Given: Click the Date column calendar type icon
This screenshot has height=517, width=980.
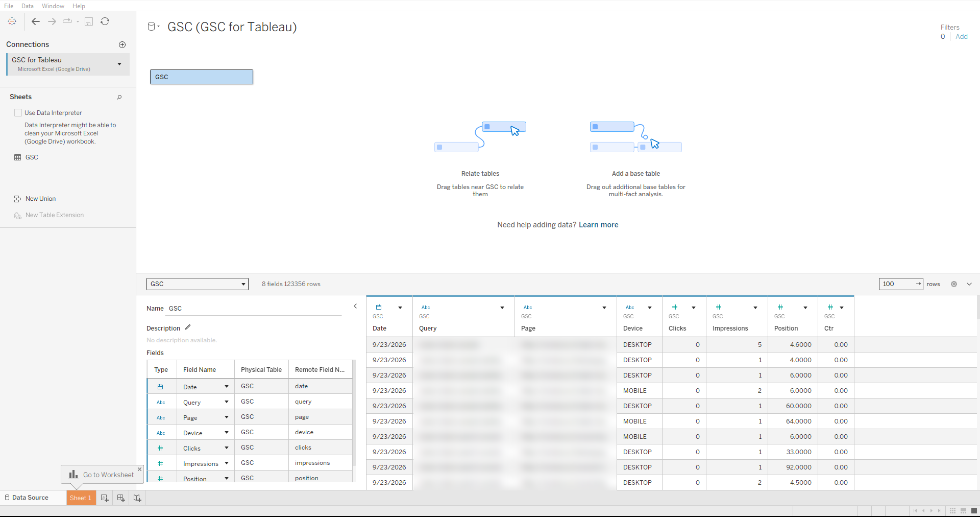Looking at the screenshot, I should click(x=379, y=308).
